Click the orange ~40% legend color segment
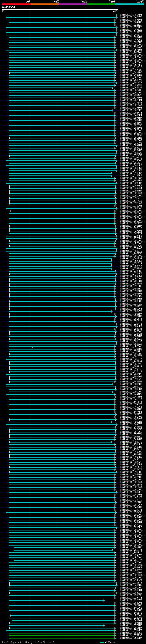Image resolution: width=146 pixels, height=644 pixels. 45,4
